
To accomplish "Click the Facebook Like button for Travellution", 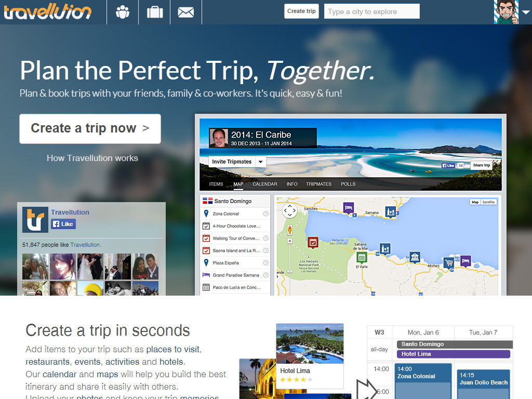I will click(x=63, y=224).
